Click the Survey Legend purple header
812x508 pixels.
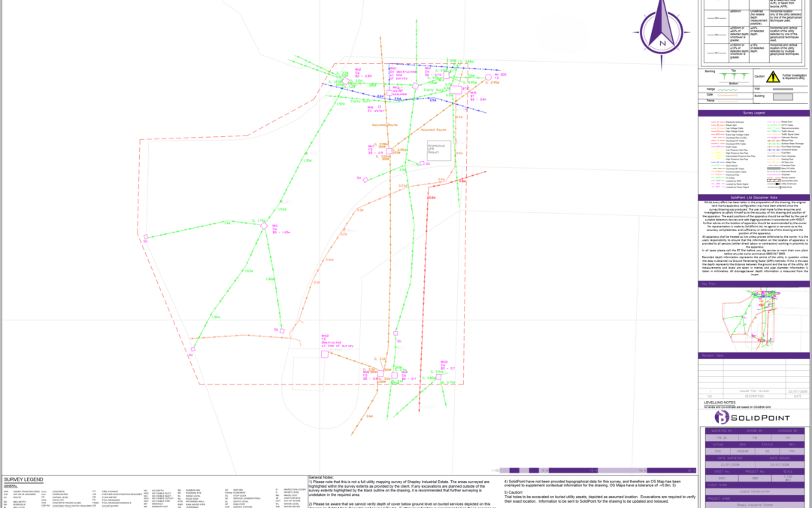tap(754, 113)
